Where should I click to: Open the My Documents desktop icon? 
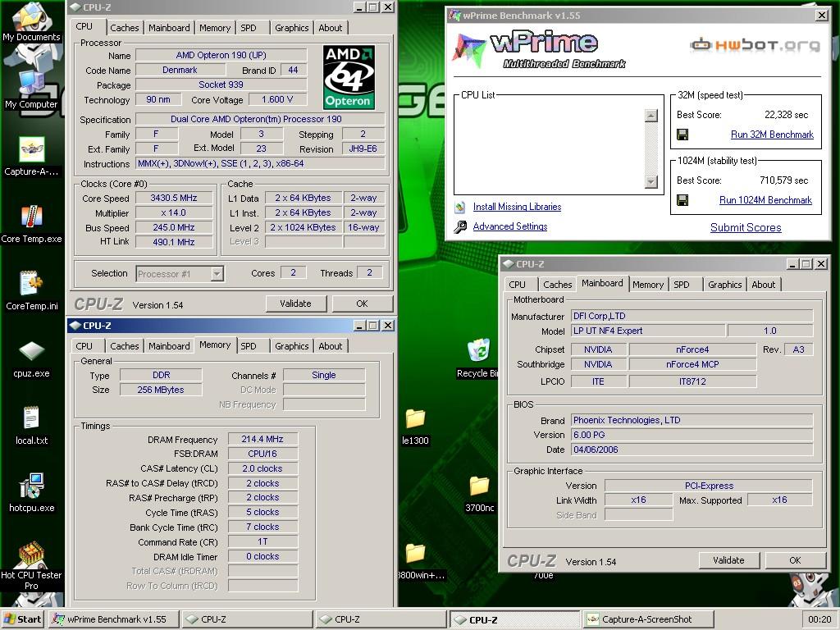coord(31,21)
